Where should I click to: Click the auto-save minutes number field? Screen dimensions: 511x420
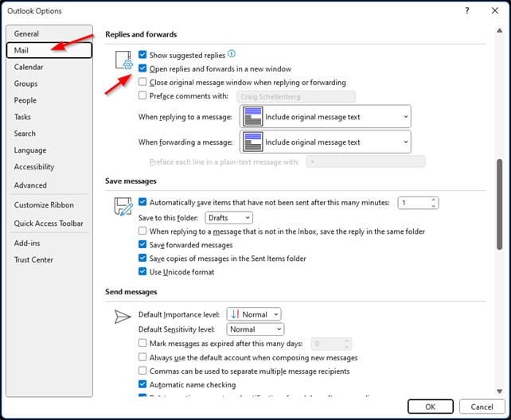[414, 203]
